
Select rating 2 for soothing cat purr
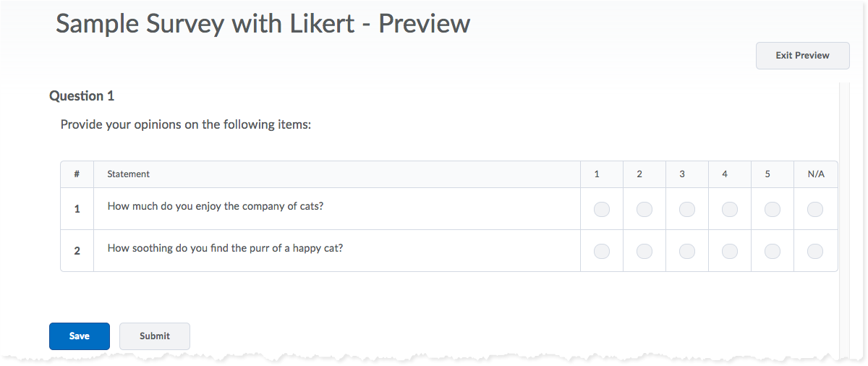(x=644, y=252)
